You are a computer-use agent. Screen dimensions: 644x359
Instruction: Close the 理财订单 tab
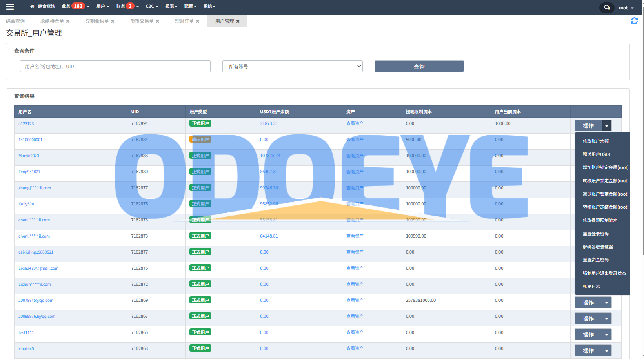click(198, 21)
